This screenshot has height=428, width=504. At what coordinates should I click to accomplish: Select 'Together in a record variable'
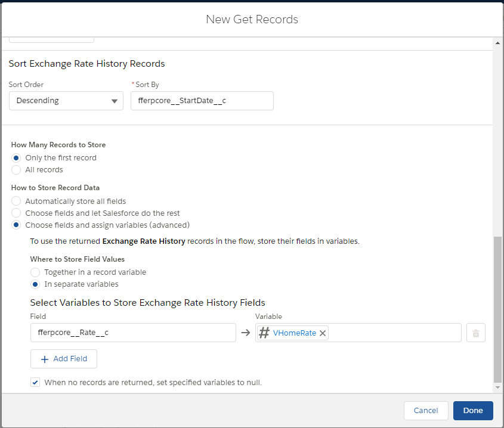(35, 272)
